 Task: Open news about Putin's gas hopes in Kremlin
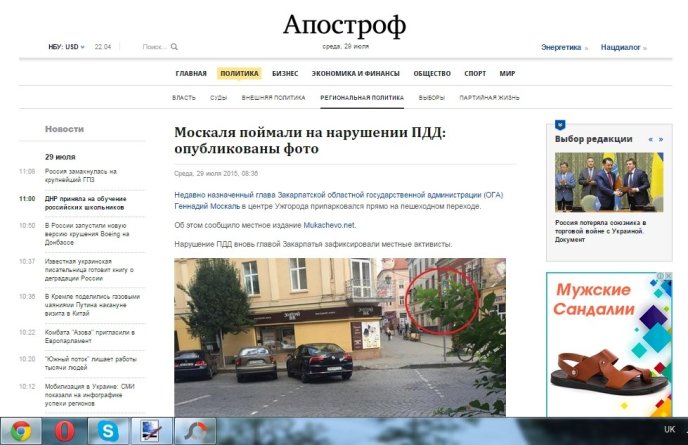tap(92, 305)
